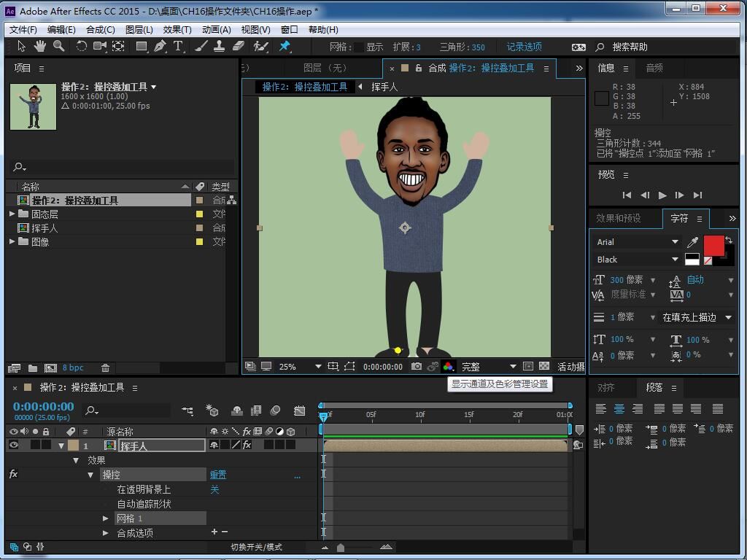Select the Clone Stamp tool

click(x=219, y=46)
